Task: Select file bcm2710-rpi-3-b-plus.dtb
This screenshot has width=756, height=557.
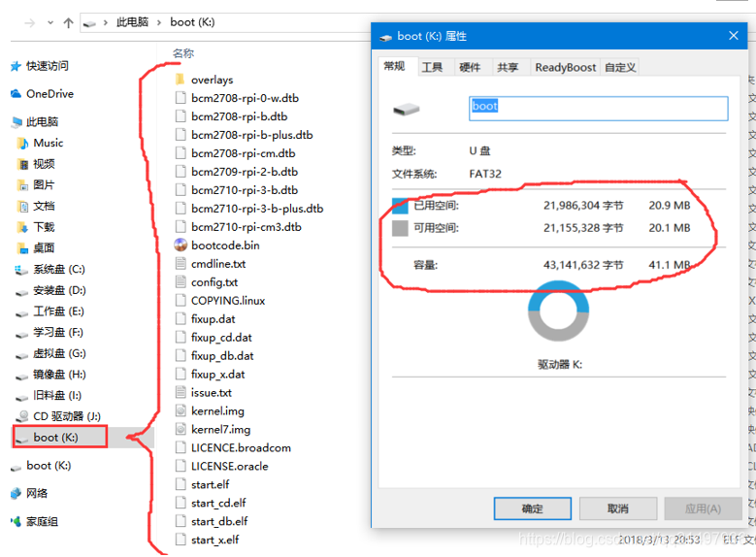Action: click(x=249, y=209)
